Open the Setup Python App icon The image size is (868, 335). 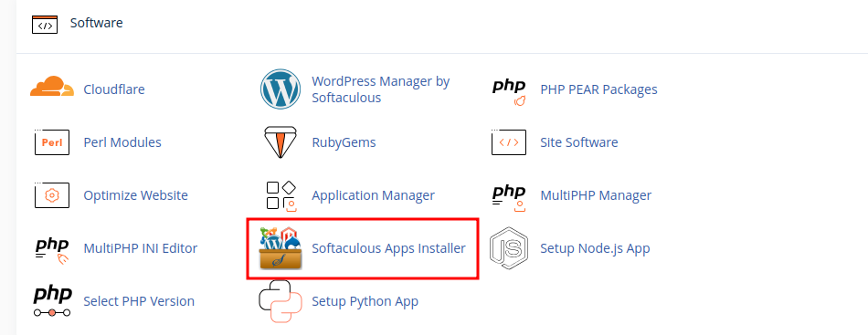(x=281, y=301)
